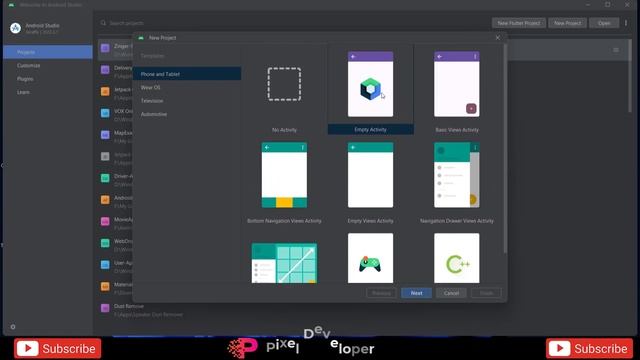This screenshot has width=640, height=360.
Task: Click the New Flutter Project button
Action: click(518, 23)
